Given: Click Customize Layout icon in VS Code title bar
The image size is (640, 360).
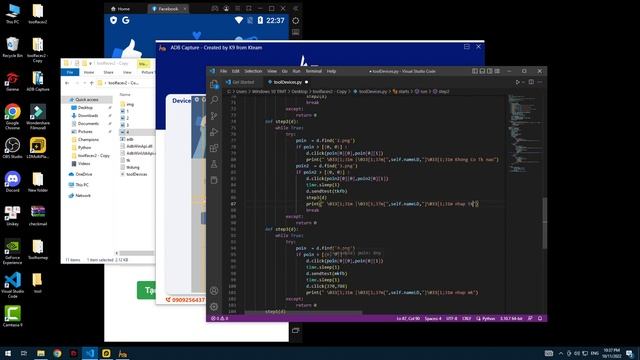Looking at the screenshot, I should coord(497,71).
